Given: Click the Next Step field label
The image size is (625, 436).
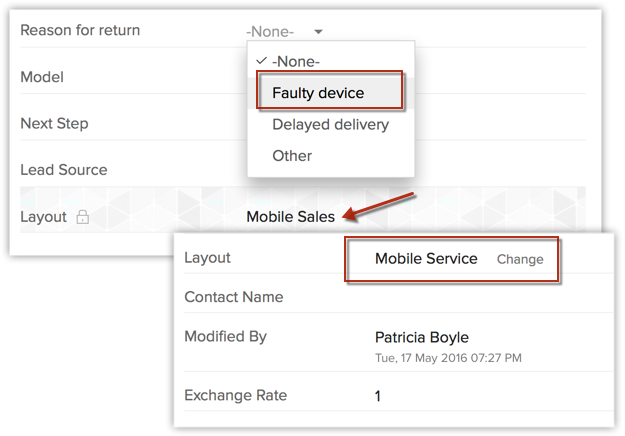Looking at the screenshot, I should [54, 124].
